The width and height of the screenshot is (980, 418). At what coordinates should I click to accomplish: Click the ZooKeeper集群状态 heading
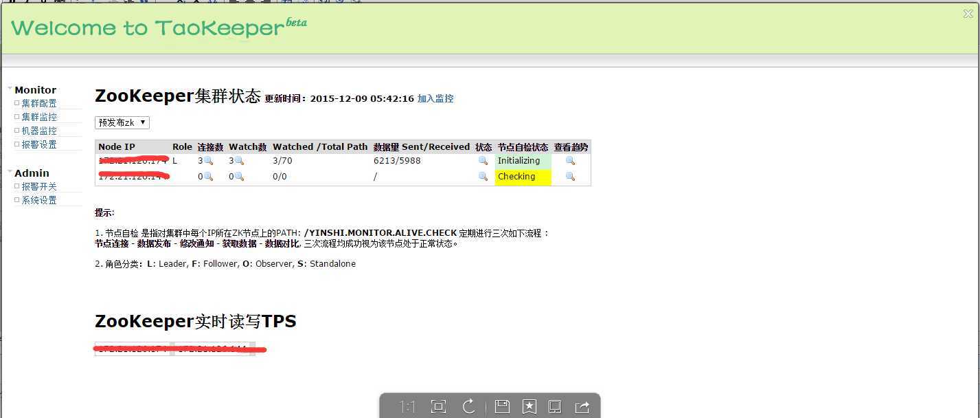pos(178,96)
